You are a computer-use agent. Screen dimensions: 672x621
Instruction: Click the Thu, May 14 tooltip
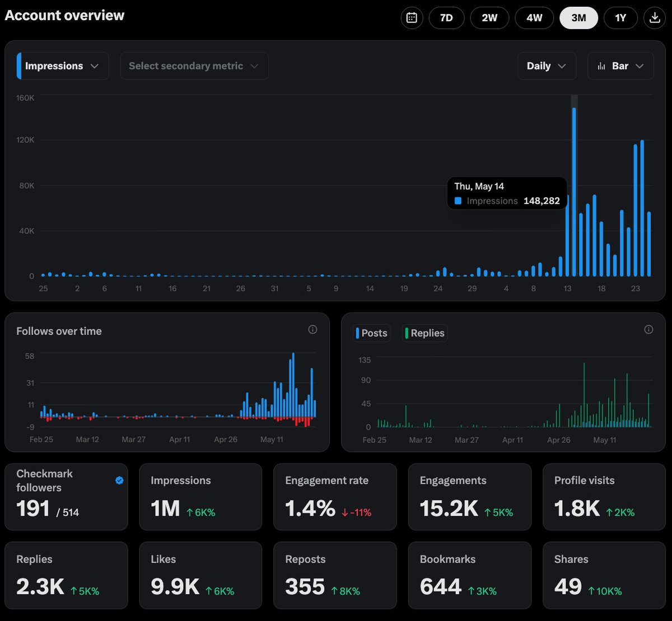click(x=507, y=193)
